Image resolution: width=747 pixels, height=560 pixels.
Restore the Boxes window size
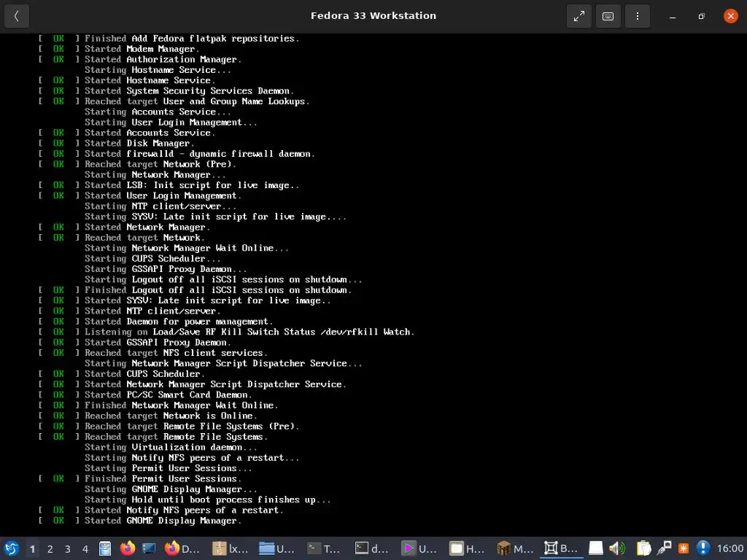pos(701,17)
